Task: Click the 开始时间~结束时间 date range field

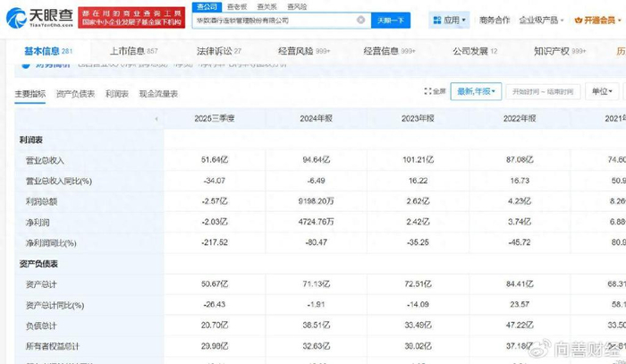Action: point(543,92)
